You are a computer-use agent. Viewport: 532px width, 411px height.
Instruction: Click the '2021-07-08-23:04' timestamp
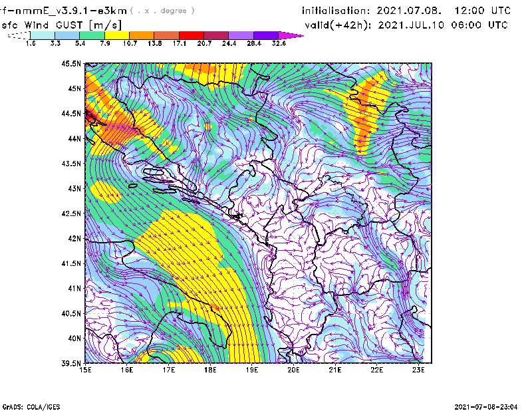486,407
